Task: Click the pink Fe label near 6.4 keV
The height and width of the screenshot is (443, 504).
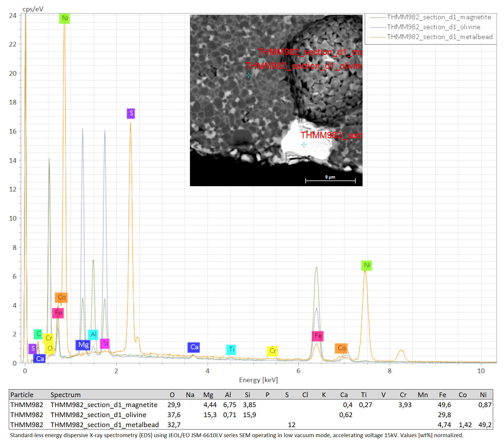Action: 318,336
